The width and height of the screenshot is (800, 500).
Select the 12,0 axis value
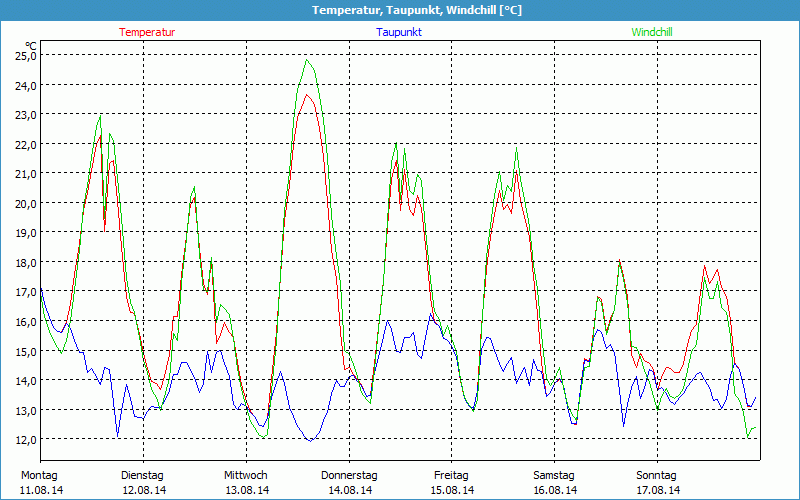(x=26, y=440)
